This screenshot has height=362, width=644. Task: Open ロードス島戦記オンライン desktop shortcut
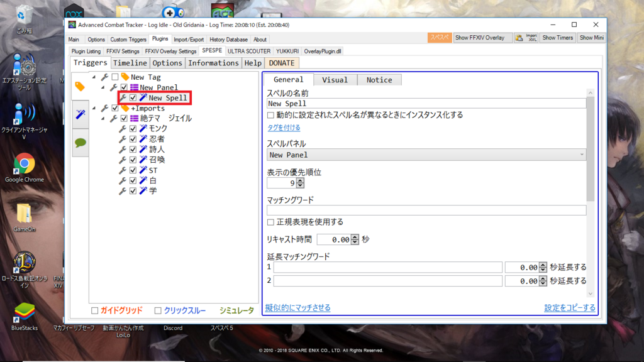[x=25, y=269]
